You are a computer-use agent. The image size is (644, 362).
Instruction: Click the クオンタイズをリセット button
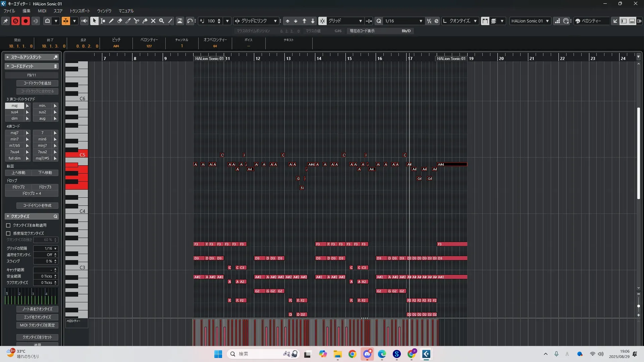coord(37,337)
